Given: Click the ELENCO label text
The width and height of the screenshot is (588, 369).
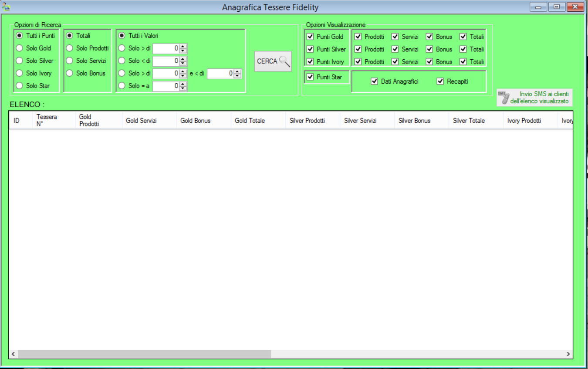Looking at the screenshot, I should [x=27, y=105].
